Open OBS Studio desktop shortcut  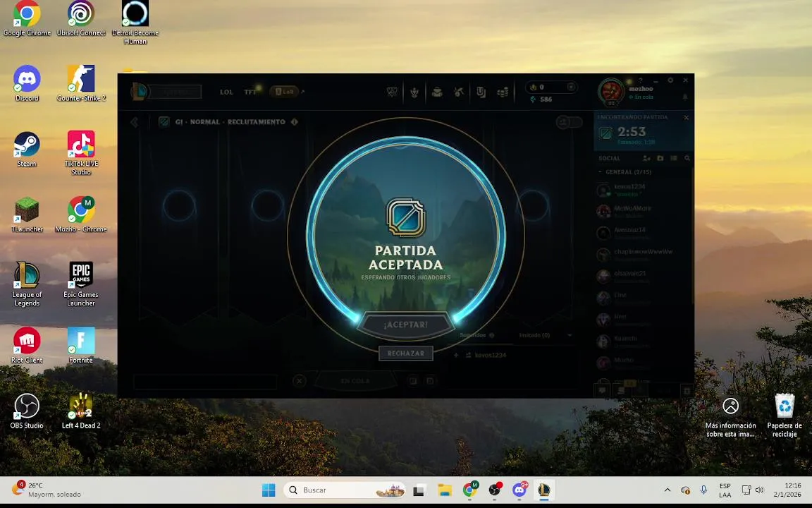(27, 411)
